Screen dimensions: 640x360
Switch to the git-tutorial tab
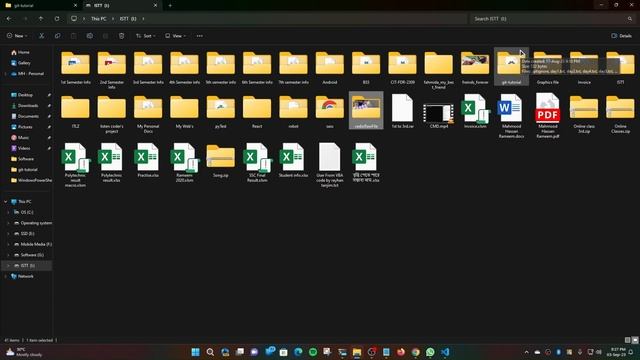click(41, 6)
